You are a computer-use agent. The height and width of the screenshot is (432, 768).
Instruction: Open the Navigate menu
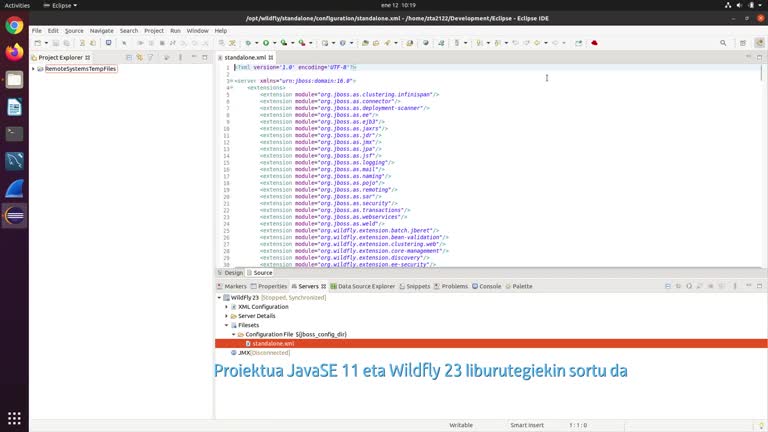[x=101, y=30]
